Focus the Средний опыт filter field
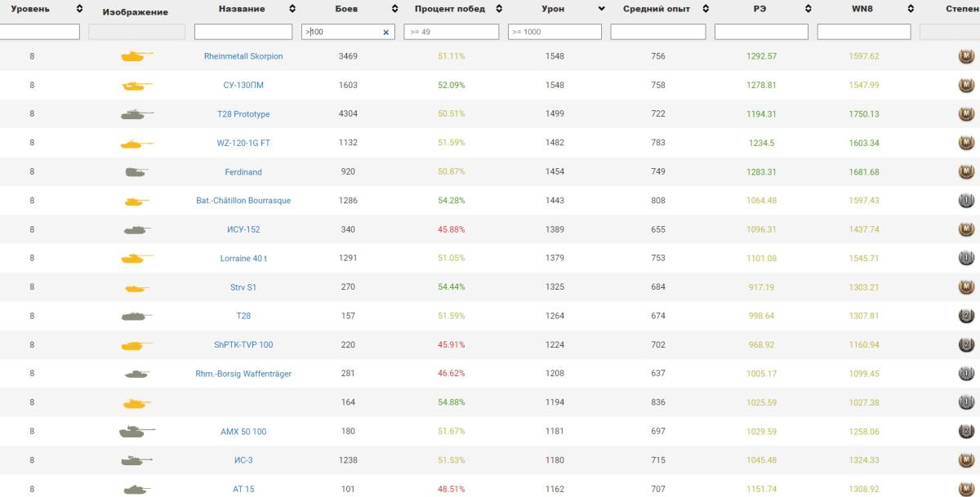Screen dimensions: 980x497 [x=658, y=32]
